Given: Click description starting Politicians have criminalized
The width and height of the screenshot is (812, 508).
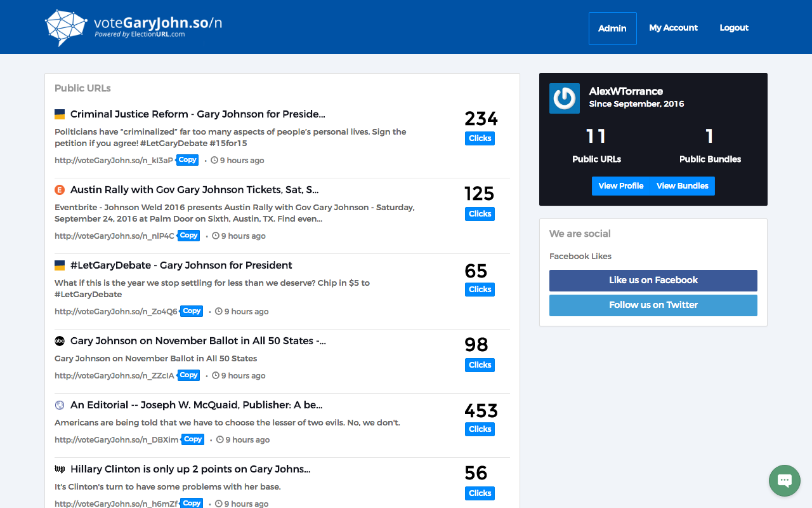Looking at the screenshot, I should pyautogui.click(x=230, y=138).
